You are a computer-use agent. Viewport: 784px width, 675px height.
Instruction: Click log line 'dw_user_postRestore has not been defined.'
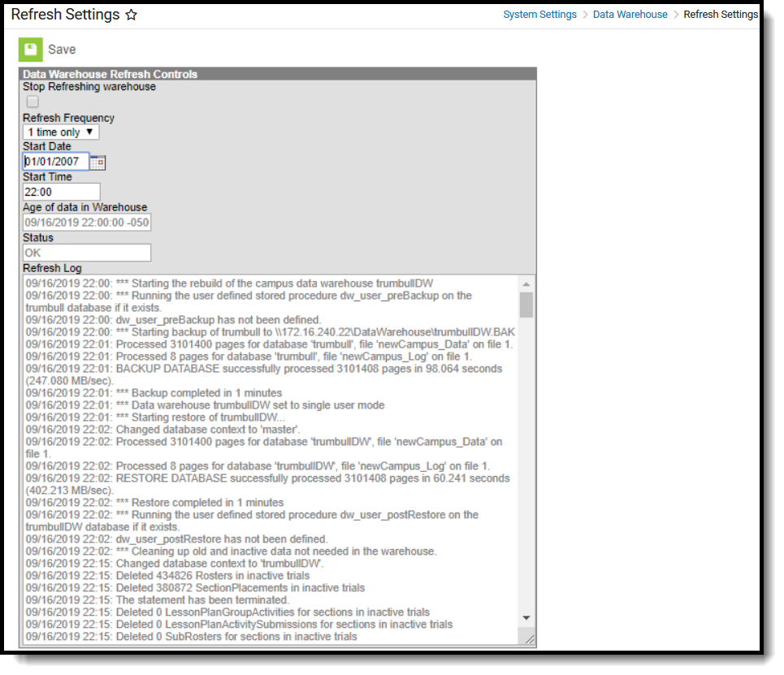coord(176,539)
